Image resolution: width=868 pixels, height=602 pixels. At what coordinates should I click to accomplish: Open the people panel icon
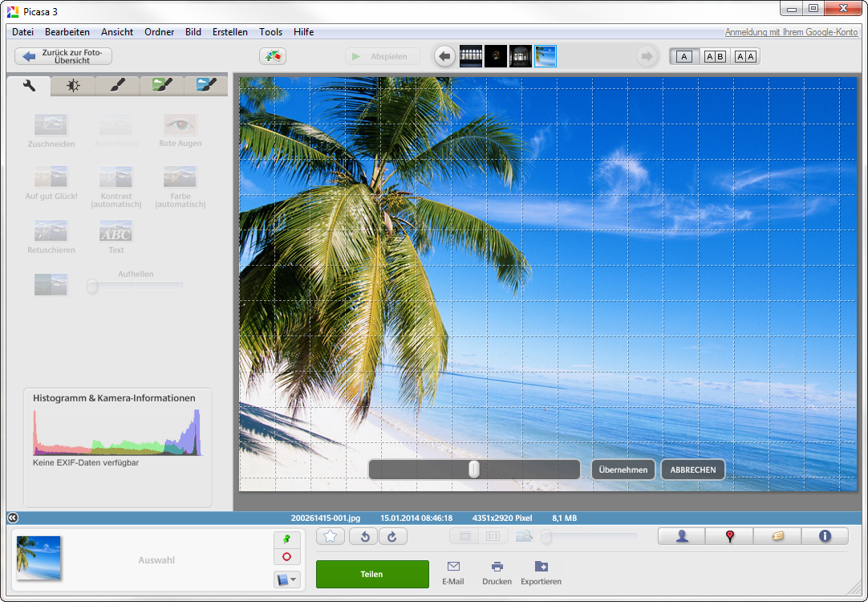pyautogui.click(x=682, y=536)
